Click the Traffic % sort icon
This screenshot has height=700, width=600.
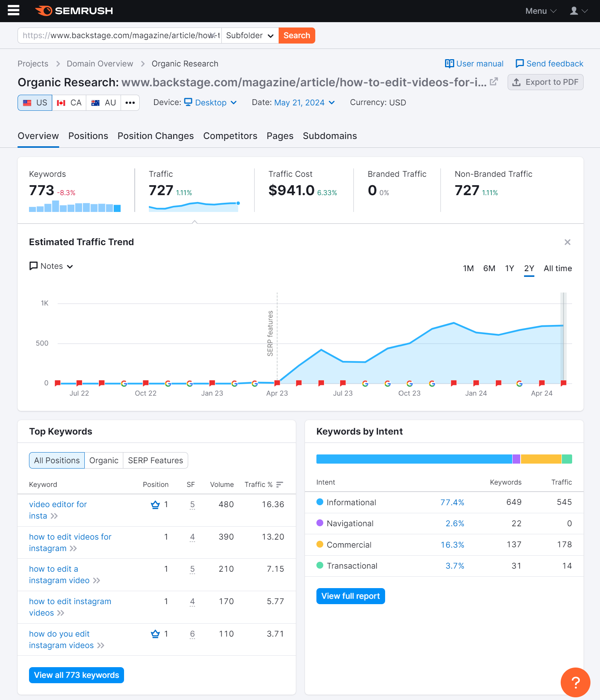(x=280, y=485)
